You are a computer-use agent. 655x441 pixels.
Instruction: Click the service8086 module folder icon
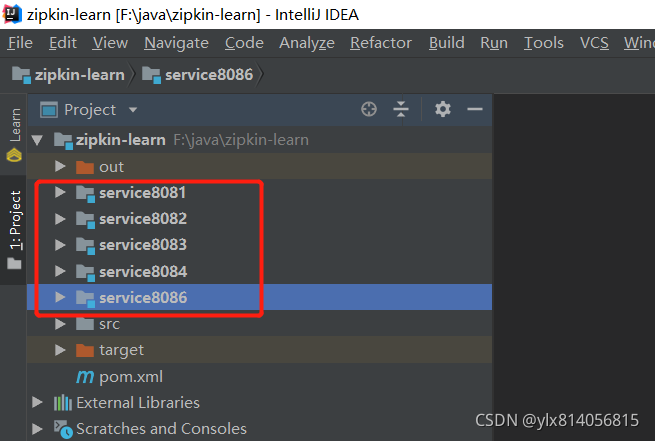(85, 299)
